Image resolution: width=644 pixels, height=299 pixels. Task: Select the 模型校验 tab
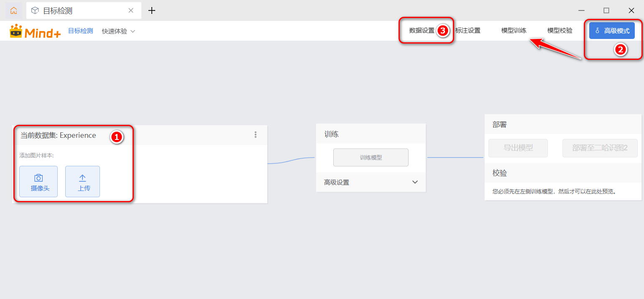pyautogui.click(x=560, y=31)
